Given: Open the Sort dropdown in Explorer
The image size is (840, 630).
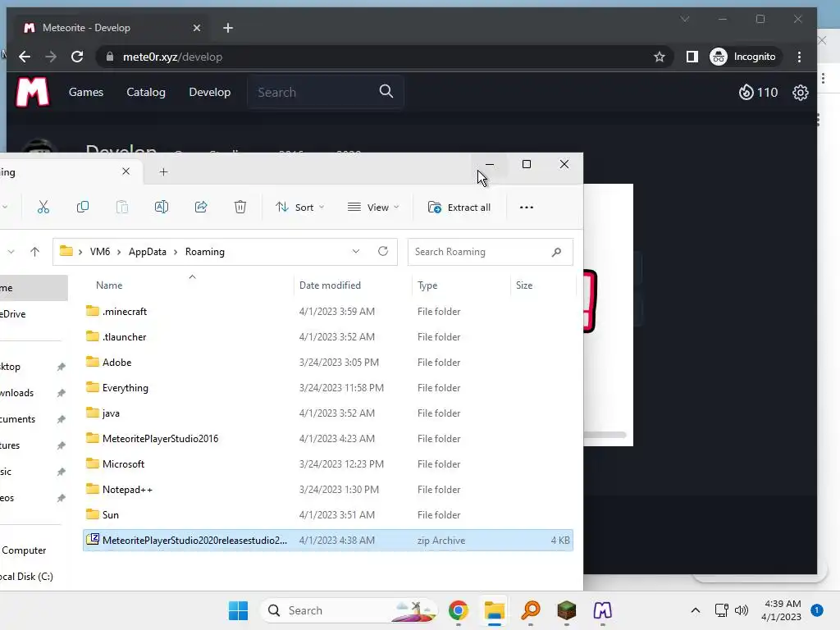Looking at the screenshot, I should pos(300,208).
